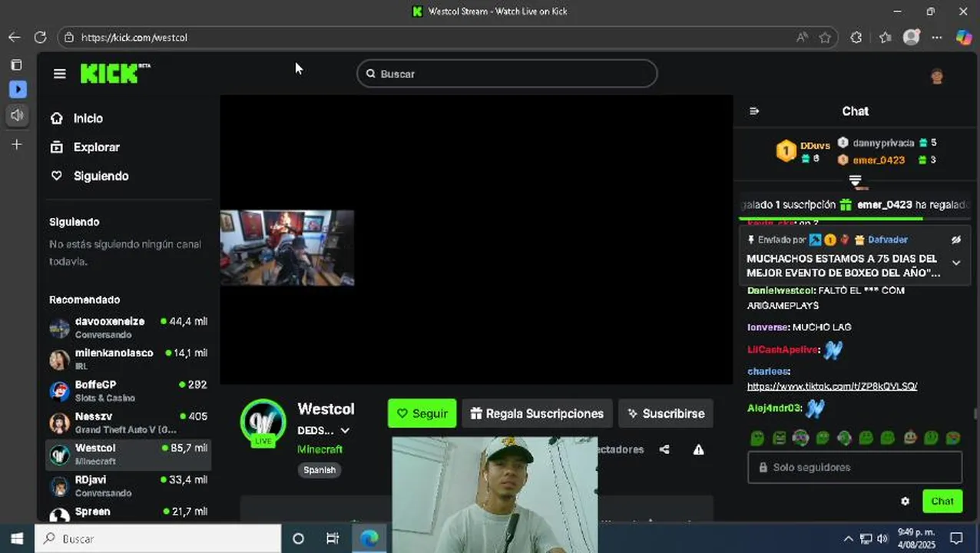Click the magnifier icon in Buscar field
This screenshot has width=980, height=553.
point(370,74)
